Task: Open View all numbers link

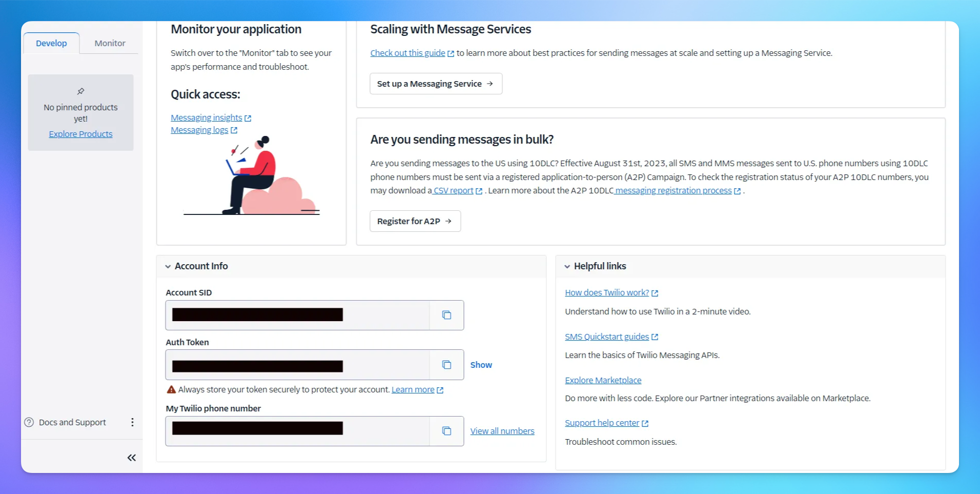Action: pyautogui.click(x=502, y=431)
